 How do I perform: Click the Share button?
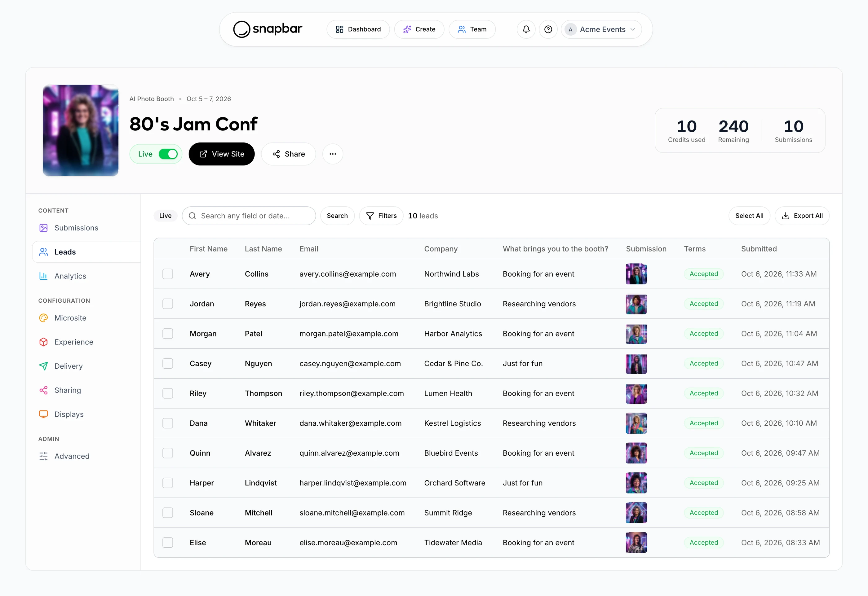click(289, 154)
